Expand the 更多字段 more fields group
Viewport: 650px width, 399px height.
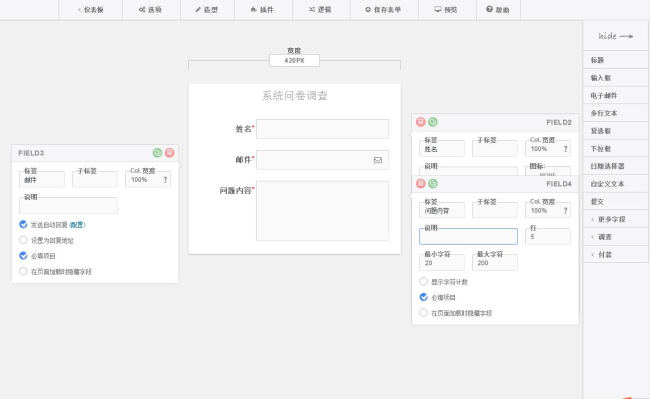[x=616, y=219]
